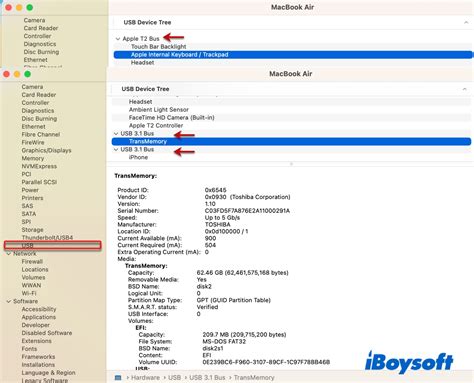
Task: Collapse USB Device Tree pane in front window
Action: 464,89
